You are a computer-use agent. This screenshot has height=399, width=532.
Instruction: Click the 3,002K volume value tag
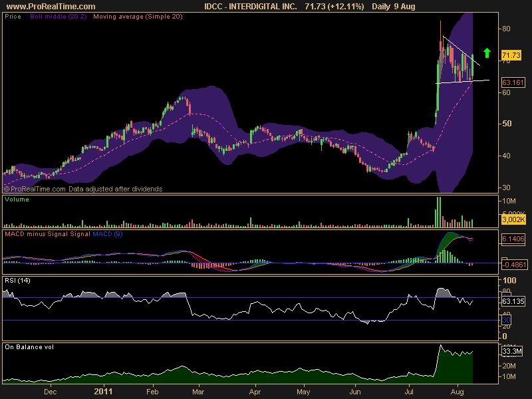point(513,219)
